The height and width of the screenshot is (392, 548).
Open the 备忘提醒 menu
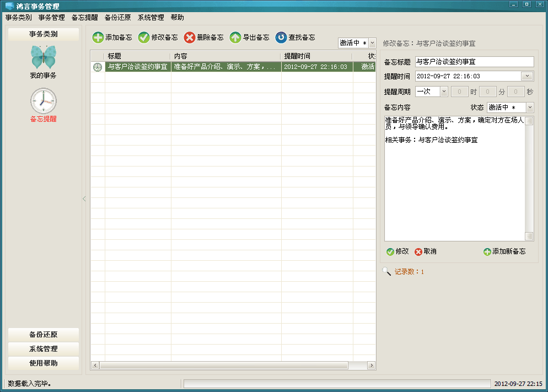85,18
